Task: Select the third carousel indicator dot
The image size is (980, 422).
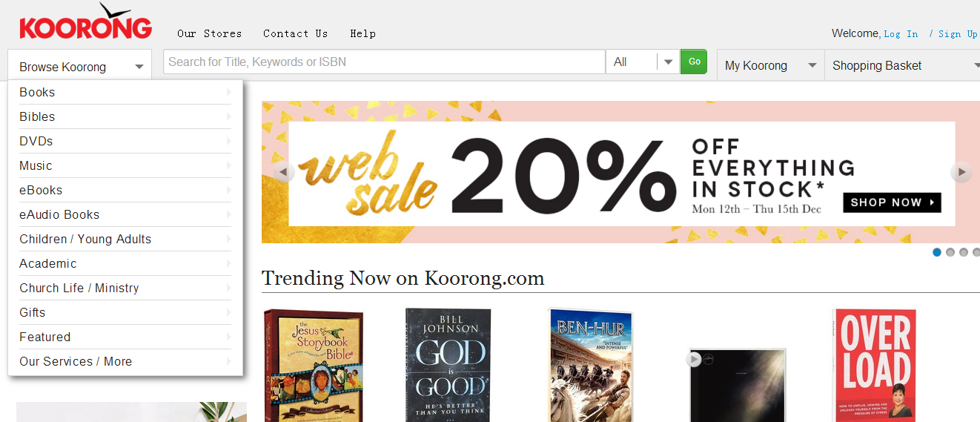Action: 964,252
